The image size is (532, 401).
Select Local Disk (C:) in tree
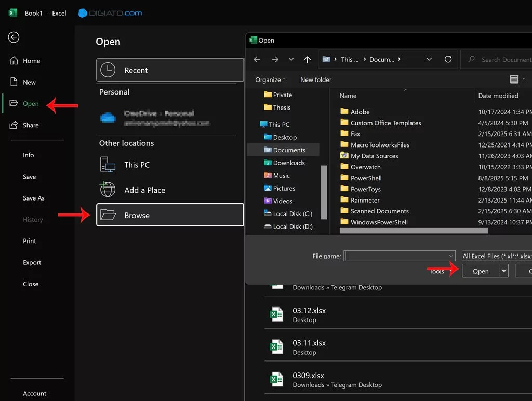[x=288, y=213]
